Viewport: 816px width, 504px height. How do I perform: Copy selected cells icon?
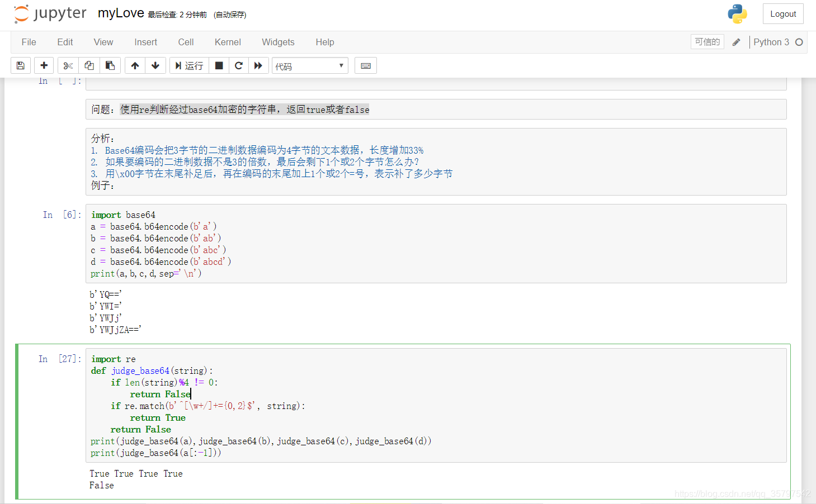pos(89,65)
